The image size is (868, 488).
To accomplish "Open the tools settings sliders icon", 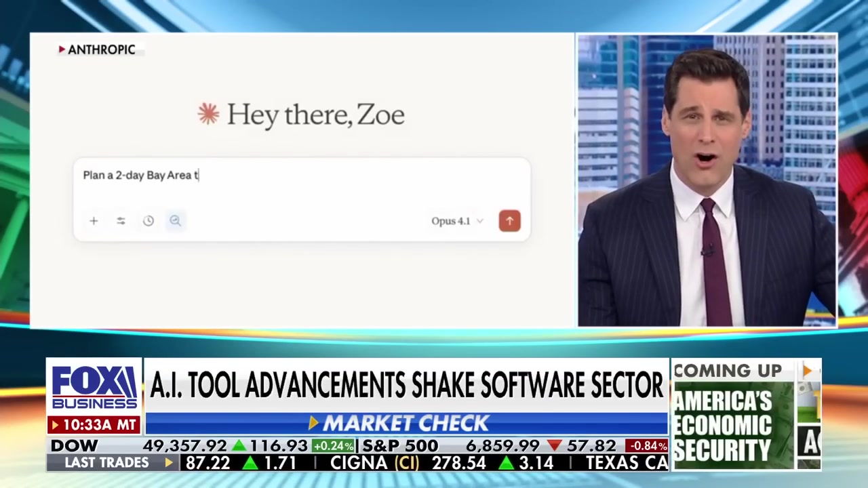I will [x=121, y=221].
